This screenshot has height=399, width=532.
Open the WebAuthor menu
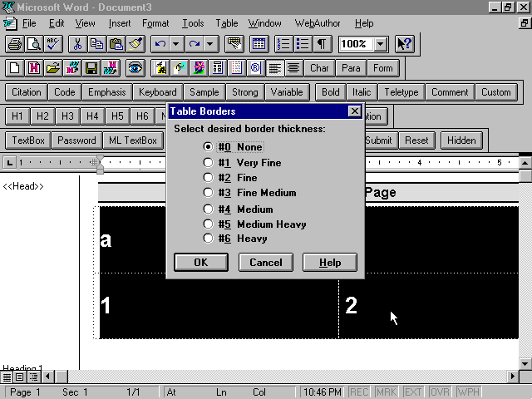(x=319, y=23)
